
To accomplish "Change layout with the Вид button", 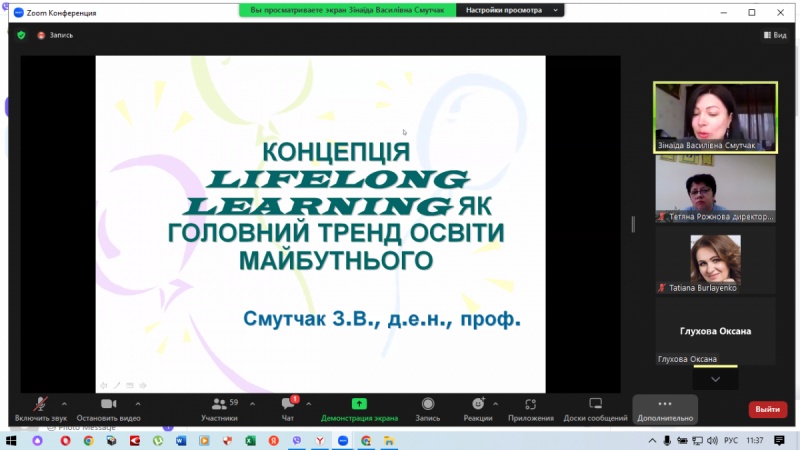I will pos(775,35).
